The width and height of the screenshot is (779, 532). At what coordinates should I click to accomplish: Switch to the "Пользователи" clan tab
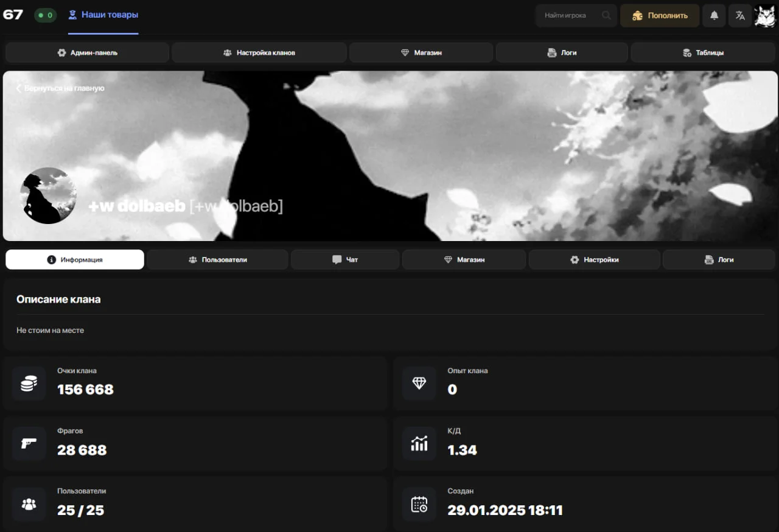217,260
